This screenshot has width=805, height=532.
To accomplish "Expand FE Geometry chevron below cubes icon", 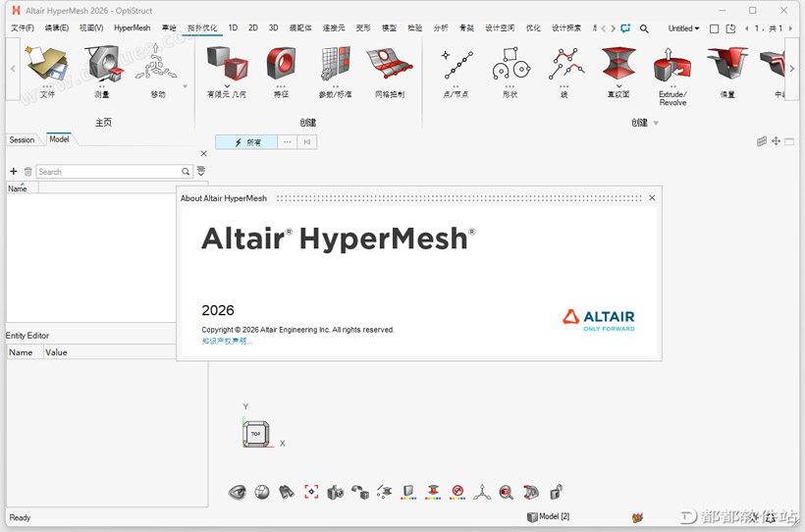I will pos(227,86).
